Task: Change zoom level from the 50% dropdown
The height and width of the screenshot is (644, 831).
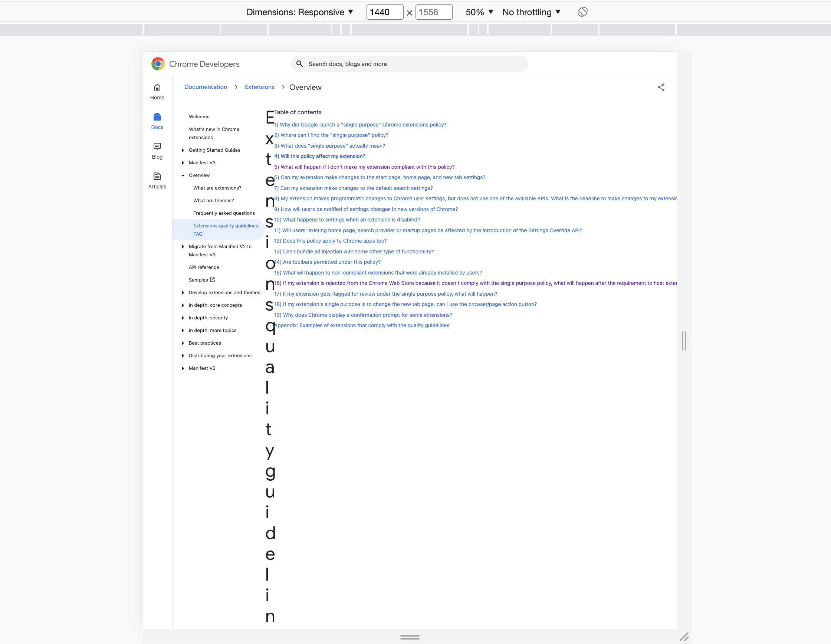Action: click(x=479, y=12)
